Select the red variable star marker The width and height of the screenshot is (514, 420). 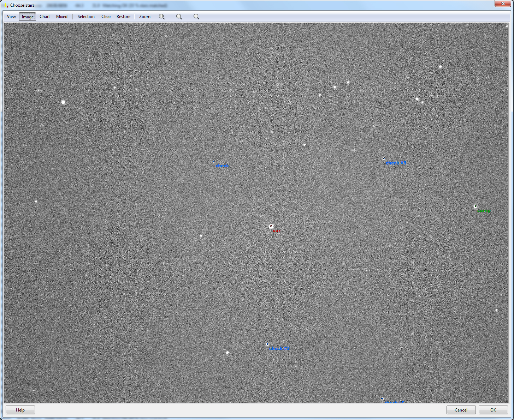pos(271,226)
